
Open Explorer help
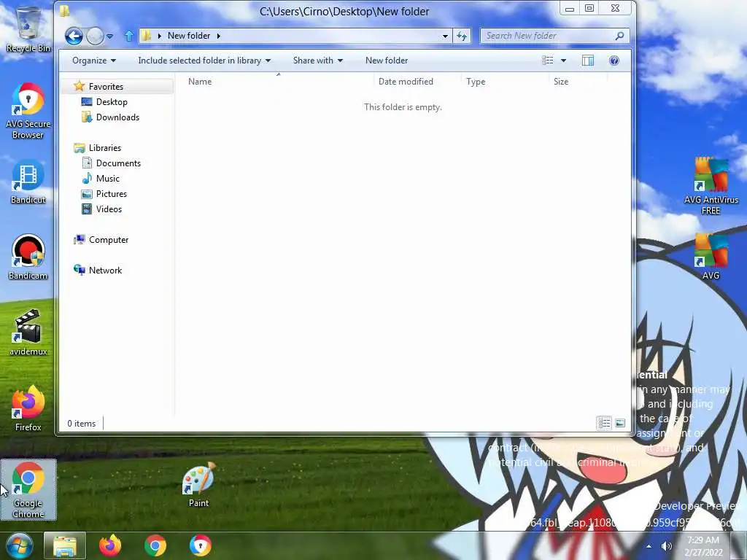(614, 61)
